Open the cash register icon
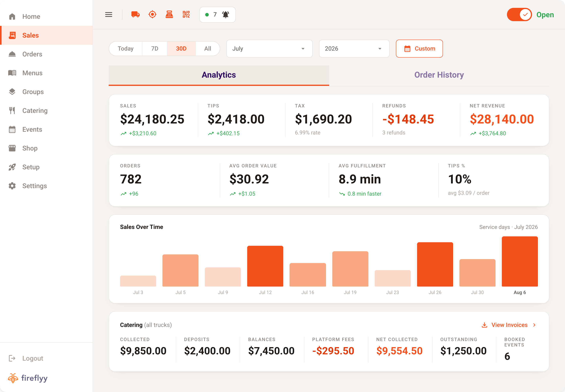This screenshot has height=392, width=565. (169, 15)
